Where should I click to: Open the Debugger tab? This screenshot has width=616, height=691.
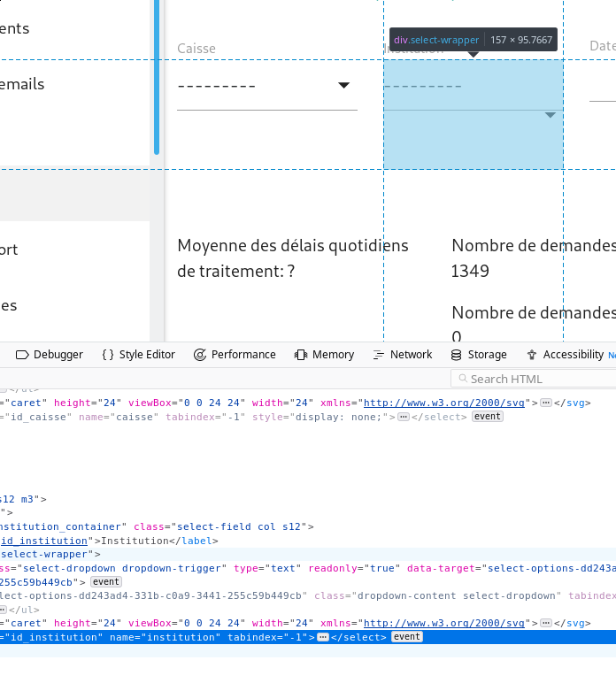pos(49,355)
